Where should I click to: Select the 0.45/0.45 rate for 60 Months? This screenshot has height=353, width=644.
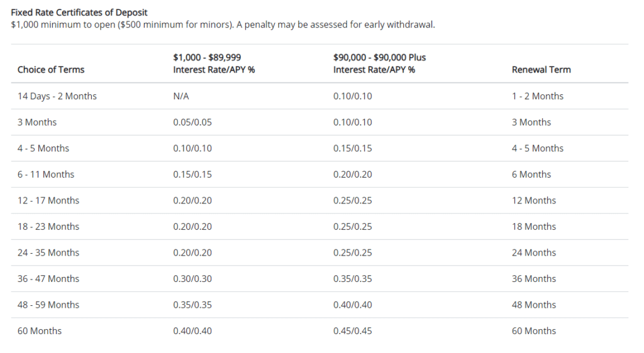pyautogui.click(x=352, y=331)
